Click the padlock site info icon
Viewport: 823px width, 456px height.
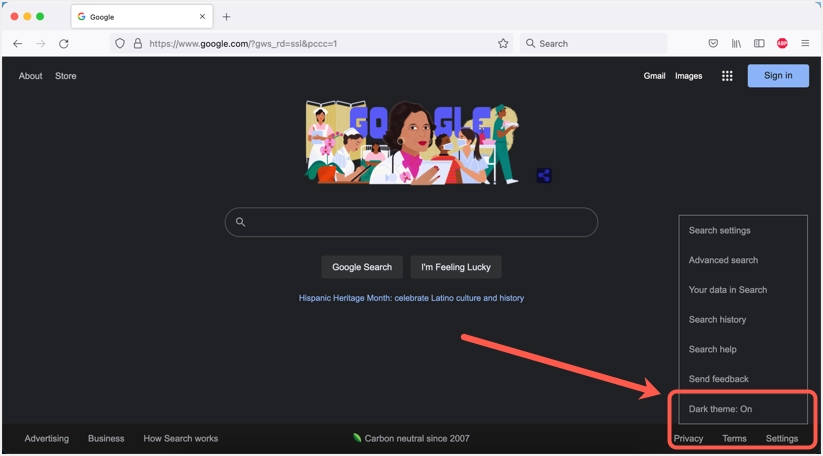pos(138,44)
